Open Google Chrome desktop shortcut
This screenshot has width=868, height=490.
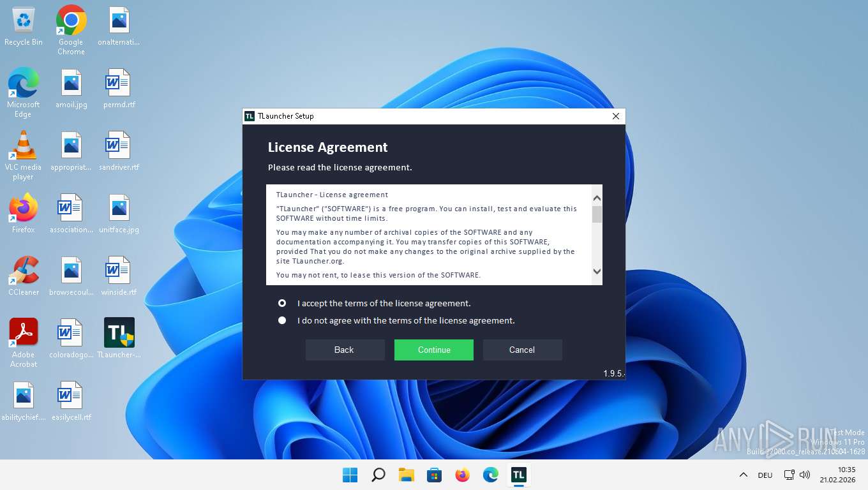coord(71,30)
